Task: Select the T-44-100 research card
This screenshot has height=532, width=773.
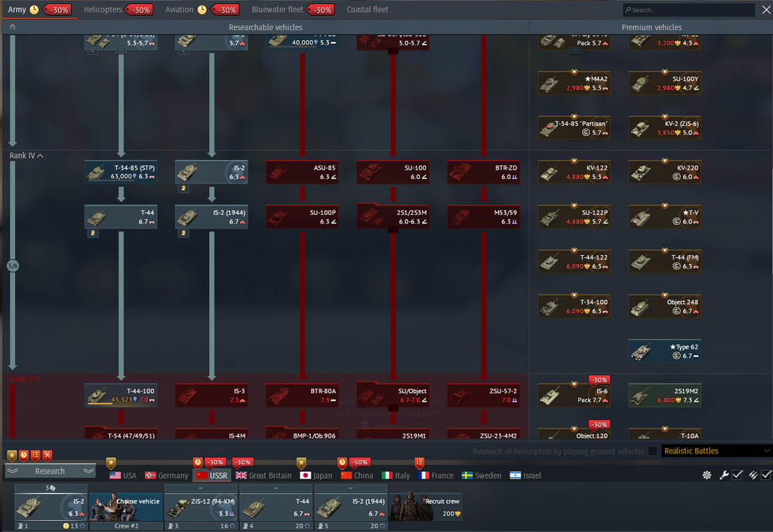Action: [x=121, y=395]
